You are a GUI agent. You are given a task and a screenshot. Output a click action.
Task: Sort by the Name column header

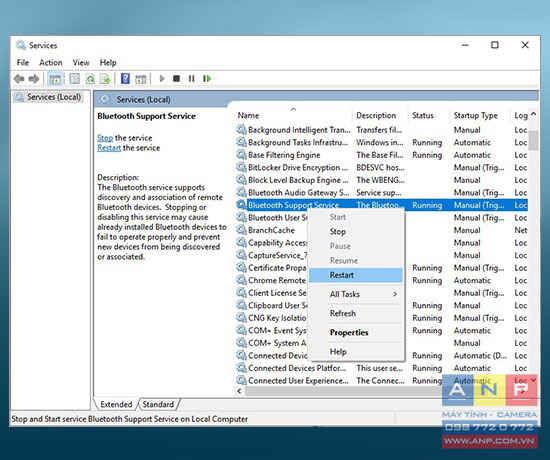(x=293, y=115)
